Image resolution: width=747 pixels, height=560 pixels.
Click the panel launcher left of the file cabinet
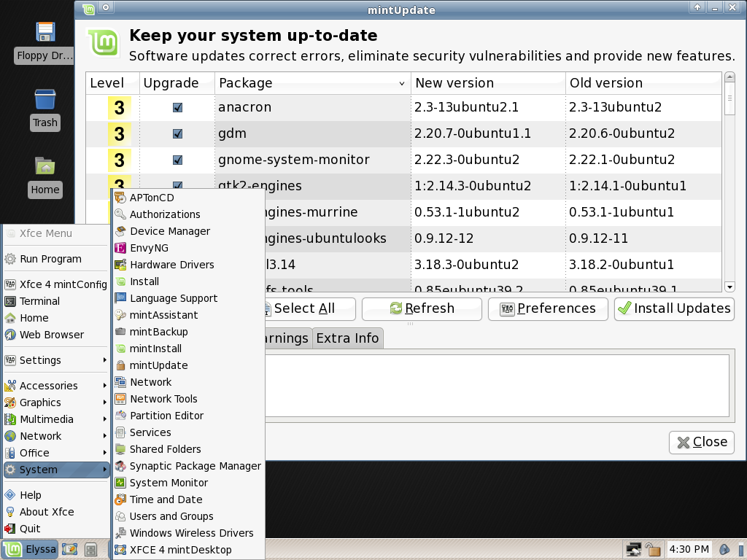69,550
